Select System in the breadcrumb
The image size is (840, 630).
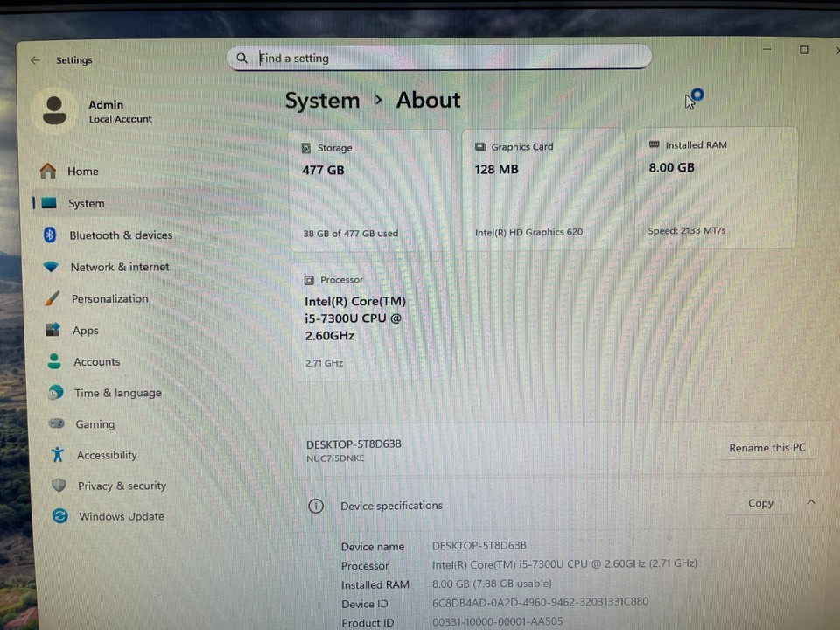coord(322,100)
